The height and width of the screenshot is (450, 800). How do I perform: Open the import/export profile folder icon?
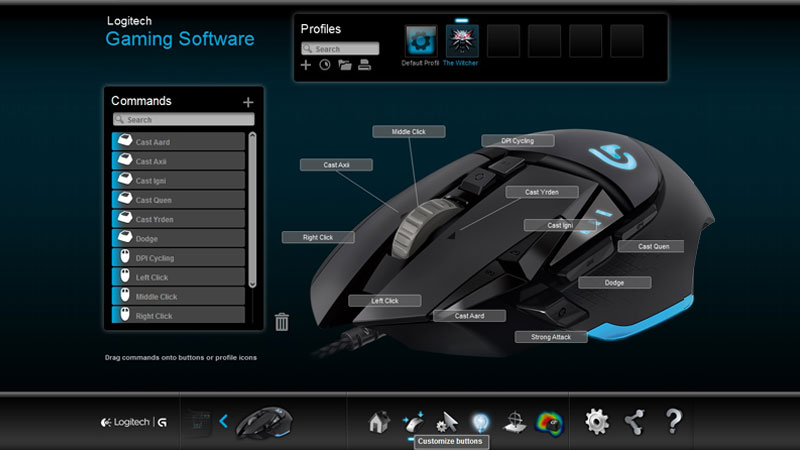[345, 65]
